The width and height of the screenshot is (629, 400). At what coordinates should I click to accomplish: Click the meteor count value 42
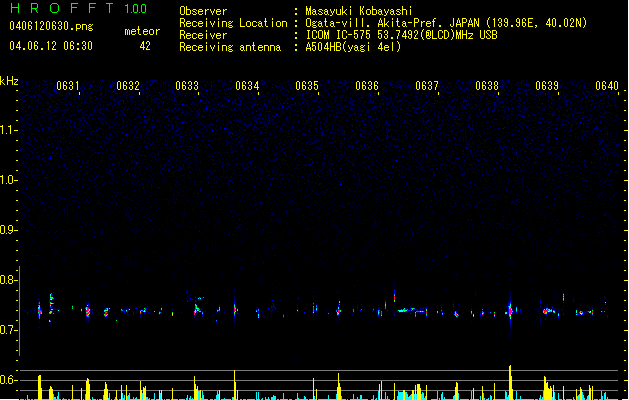click(x=145, y=46)
